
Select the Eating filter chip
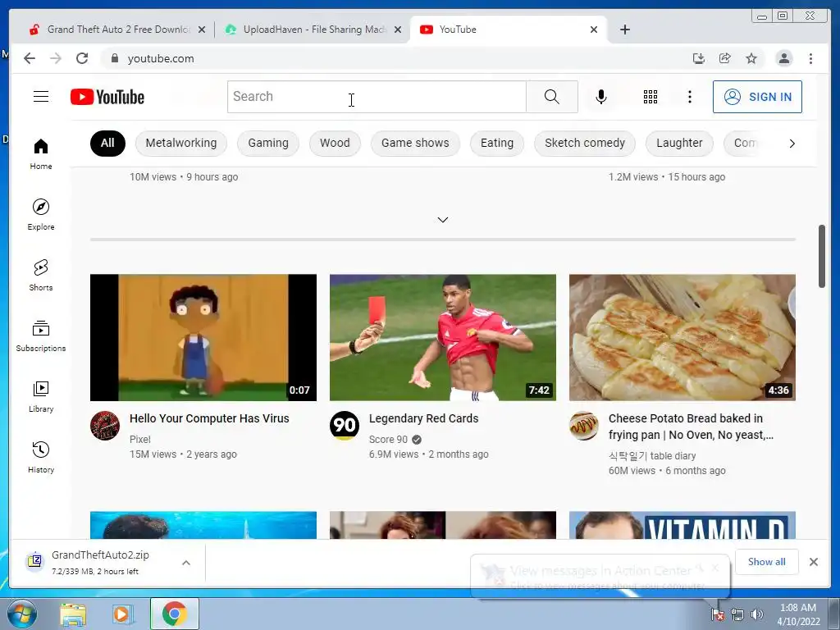pos(496,143)
